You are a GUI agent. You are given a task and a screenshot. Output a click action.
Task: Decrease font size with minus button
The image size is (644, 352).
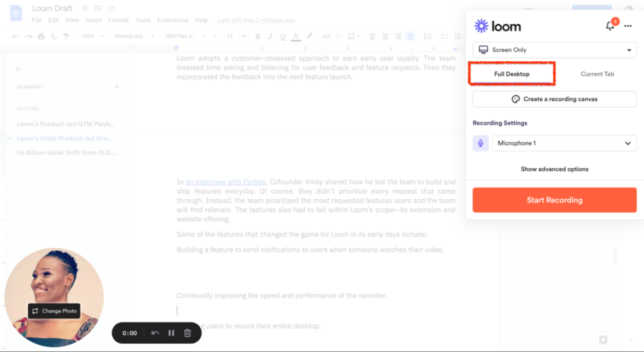click(x=215, y=36)
